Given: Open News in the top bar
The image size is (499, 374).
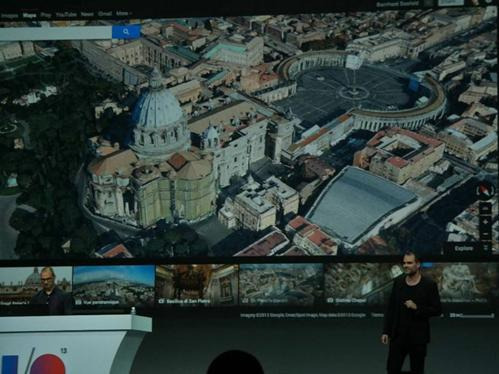Looking at the screenshot, I should (87, 14).
